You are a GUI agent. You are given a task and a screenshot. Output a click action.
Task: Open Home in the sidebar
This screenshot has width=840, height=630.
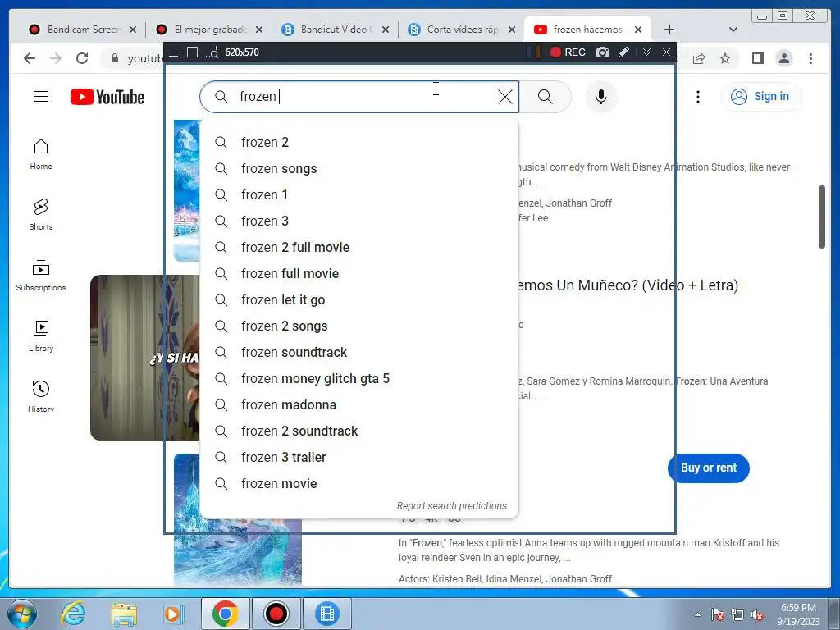coord(41,155)
